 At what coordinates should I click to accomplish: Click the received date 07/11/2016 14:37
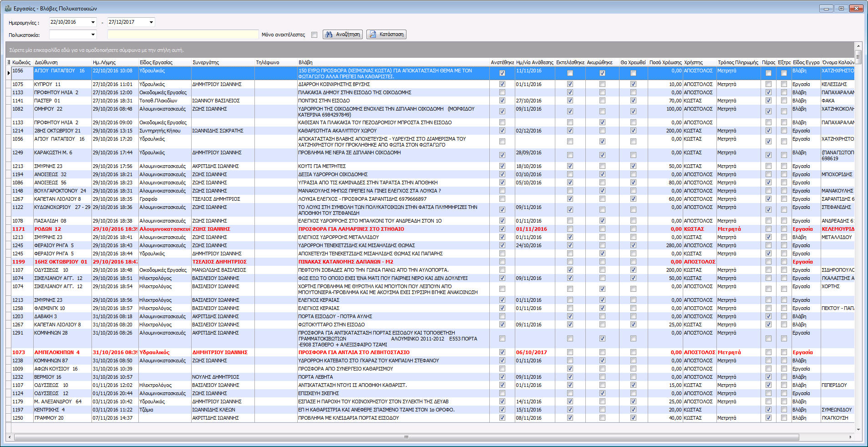coord(113,418)
